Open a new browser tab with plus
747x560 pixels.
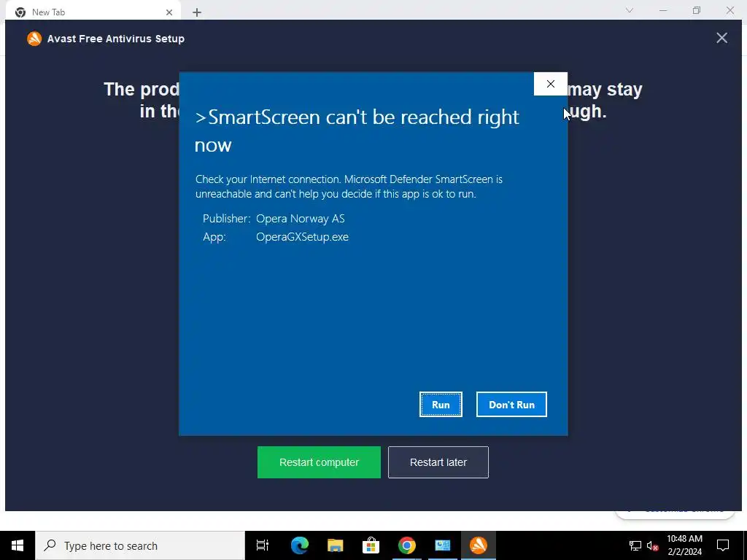click(197, 12)
